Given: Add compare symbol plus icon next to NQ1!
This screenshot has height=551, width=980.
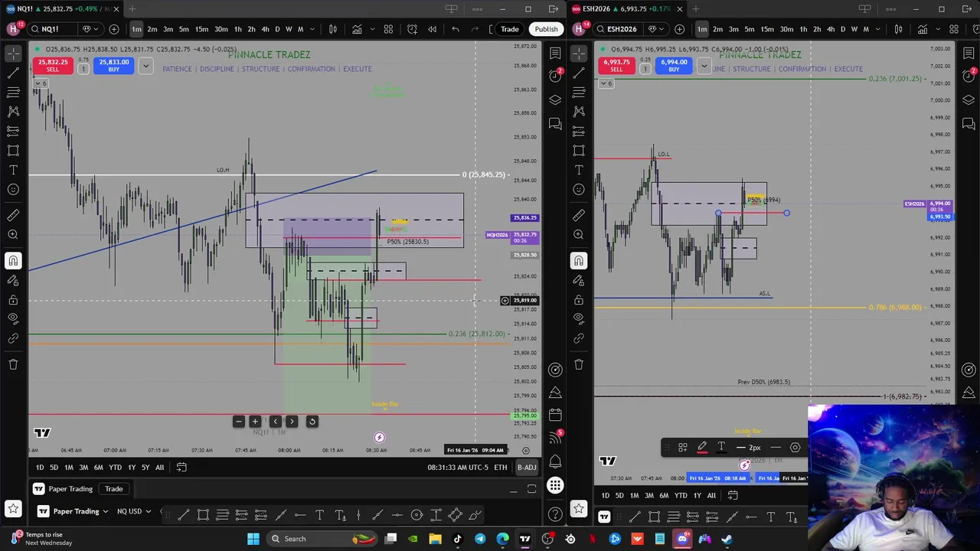Looking at the screenshot, I should coord(114,29).
